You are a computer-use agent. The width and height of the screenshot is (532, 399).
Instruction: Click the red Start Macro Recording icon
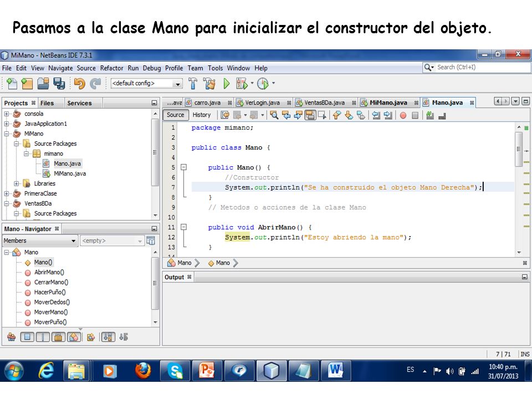click(403, 116)
